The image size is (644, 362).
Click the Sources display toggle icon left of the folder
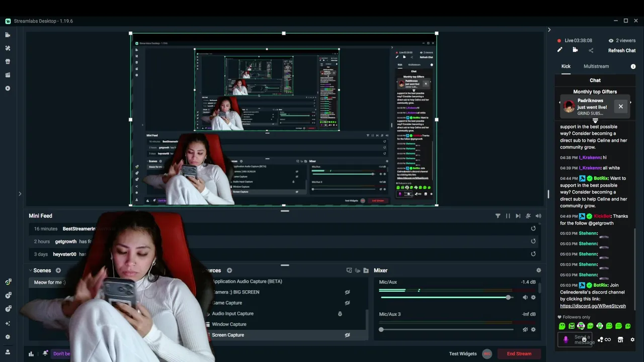point(349,270)
